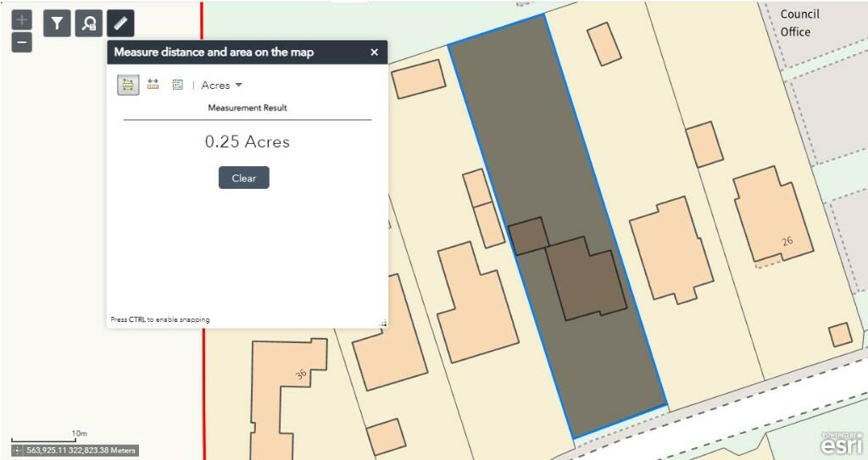
Task: Toggle the ruler measurement tool
Action: click(x=120, y=23)
